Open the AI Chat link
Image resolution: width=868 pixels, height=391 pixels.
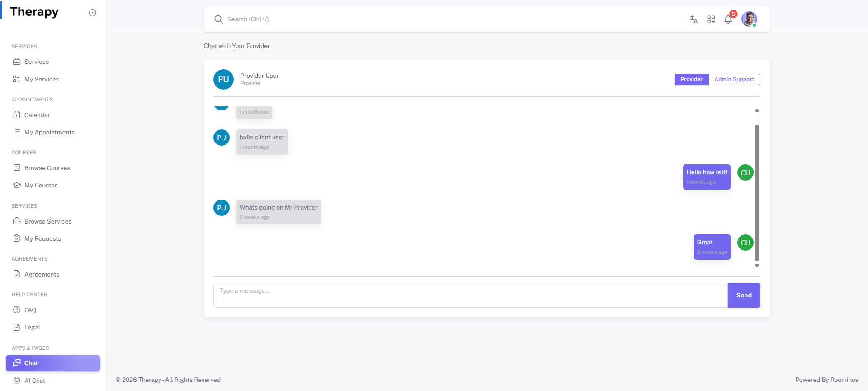point(53,381)
